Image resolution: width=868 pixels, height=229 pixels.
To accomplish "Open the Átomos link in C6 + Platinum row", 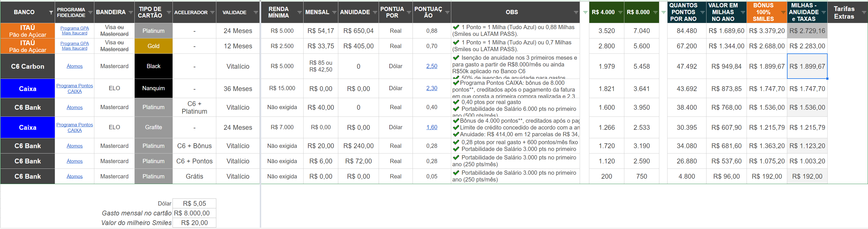I will [75, 107].
